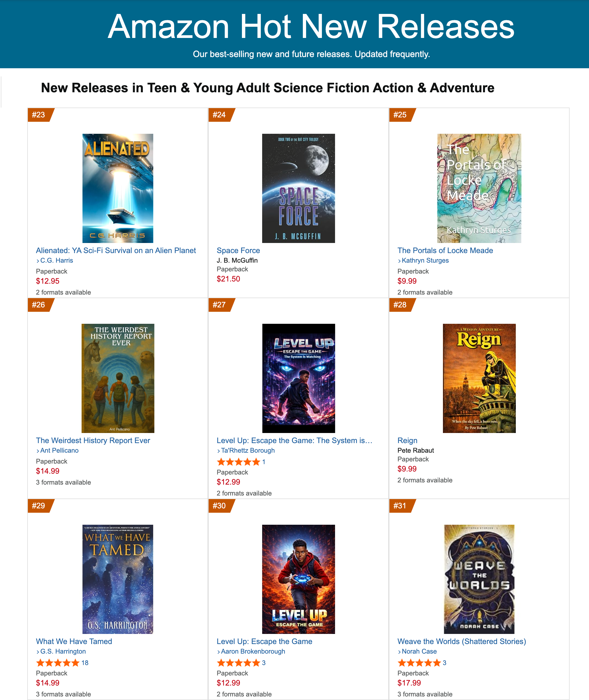Click star rating for What We Have Tamed

pos(57,663)
